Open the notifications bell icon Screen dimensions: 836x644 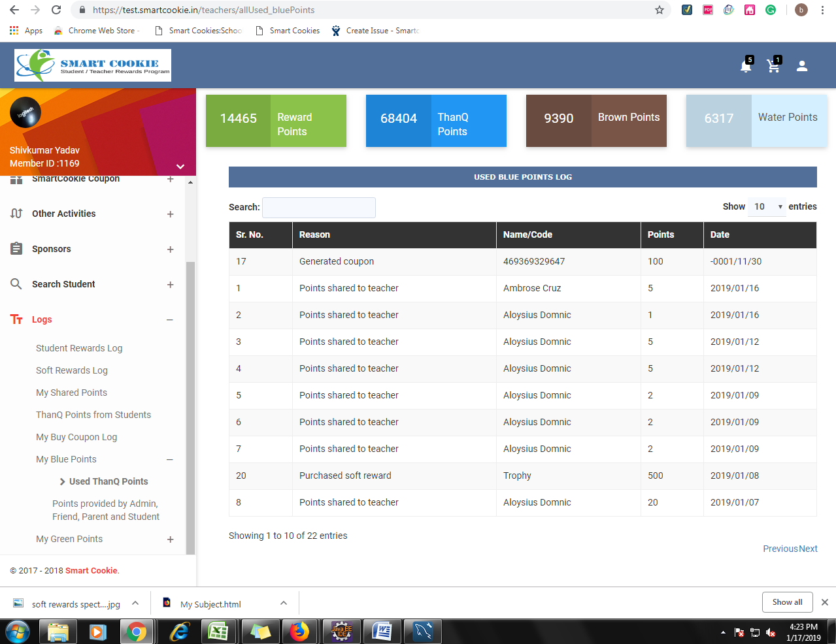click(x=745, y=66)
